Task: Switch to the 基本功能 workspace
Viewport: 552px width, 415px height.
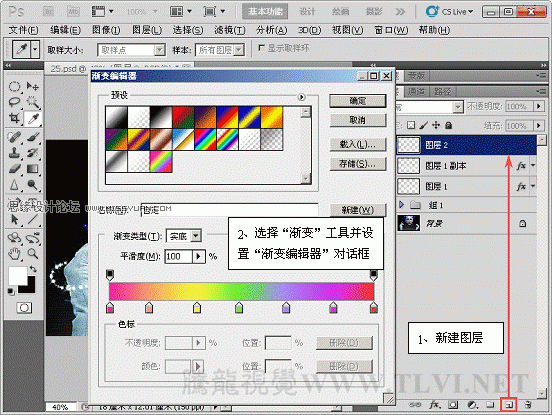Action: [x=265, y=12]
